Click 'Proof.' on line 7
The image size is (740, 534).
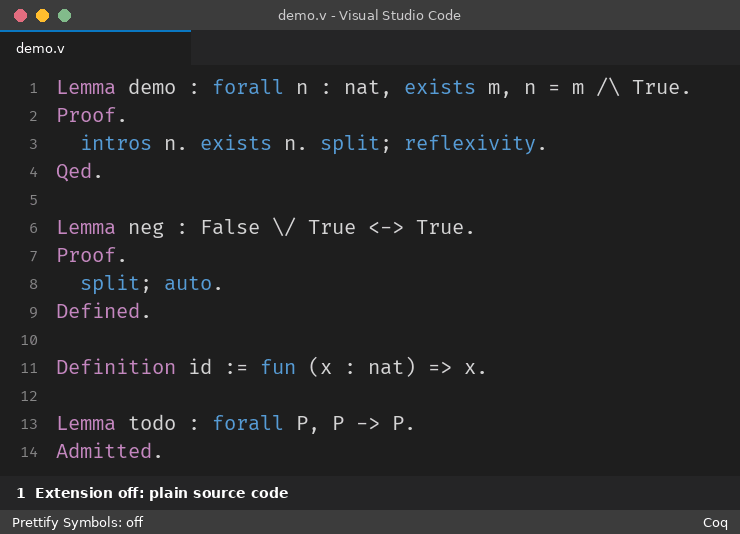coord(92,256)
